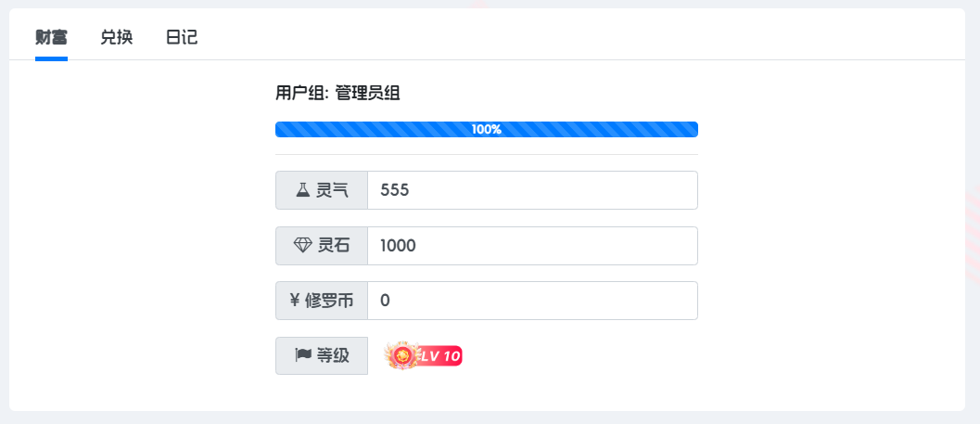The width and height of the screenshot is (980, 424).
Task: Click the yen symbol icon before 修罗币
Action: click(x=295, y=301)
